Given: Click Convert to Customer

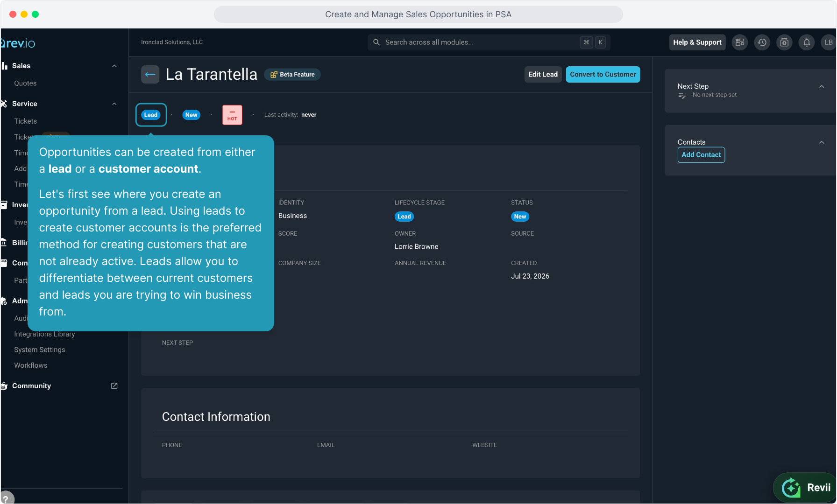Looking at the screenshot, I should pyautogui.click(x=603, y=75).
